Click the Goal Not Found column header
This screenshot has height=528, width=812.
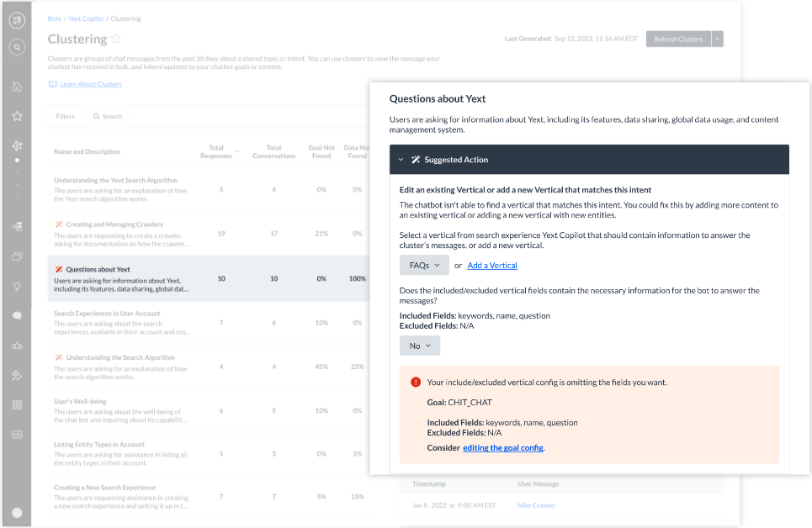[x=321, y=151]
